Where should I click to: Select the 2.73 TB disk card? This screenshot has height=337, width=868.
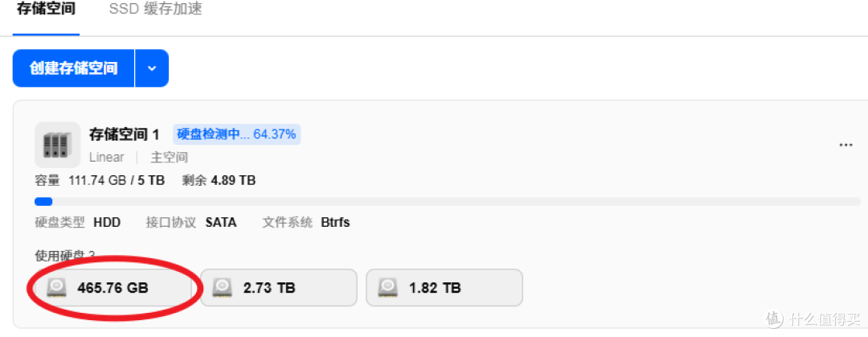(x=278, y=288)
